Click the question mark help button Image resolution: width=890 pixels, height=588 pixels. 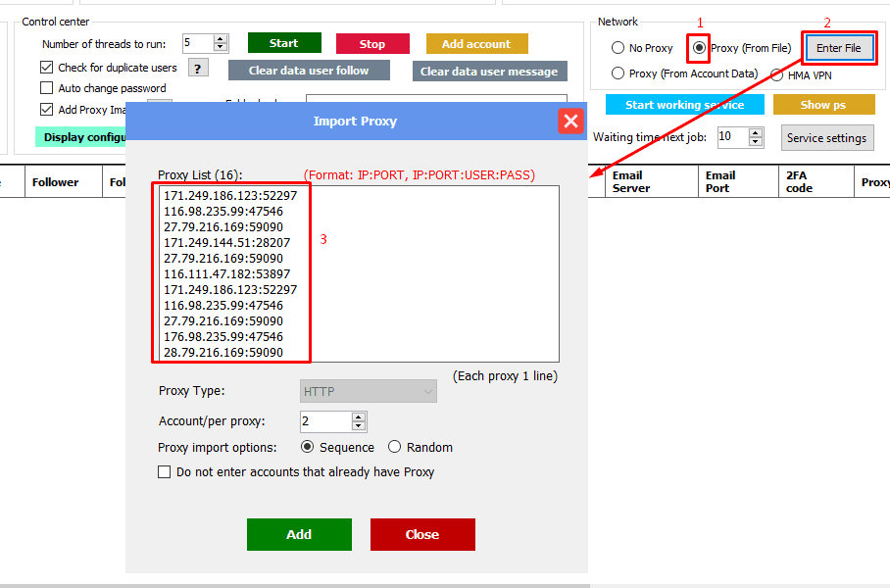tap(198, 68)
